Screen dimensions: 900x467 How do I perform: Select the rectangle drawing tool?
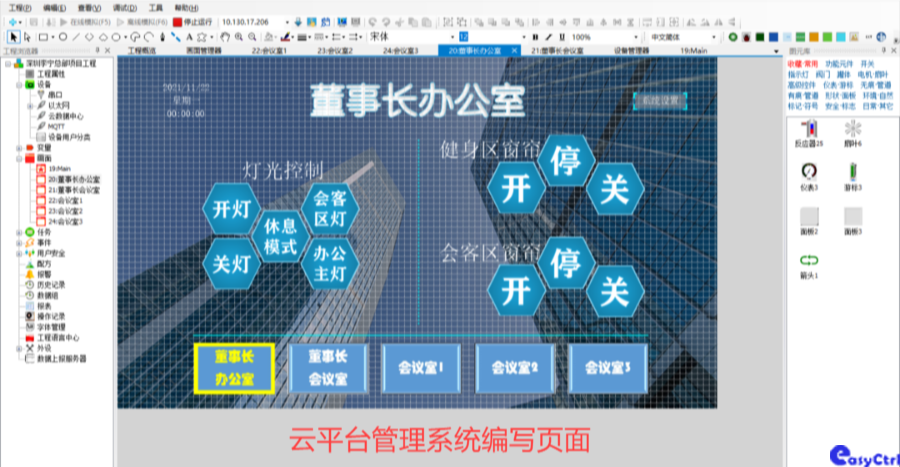[43, 37]
